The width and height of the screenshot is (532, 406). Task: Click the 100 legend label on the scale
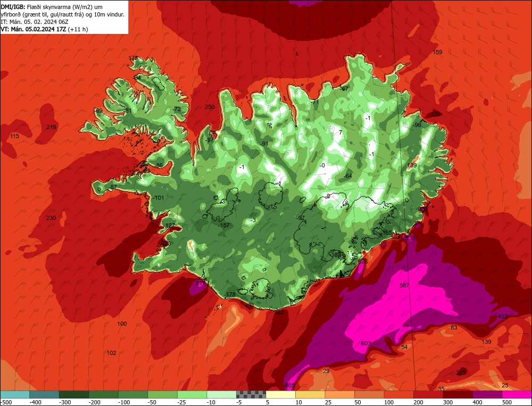[x=389, y=402]
